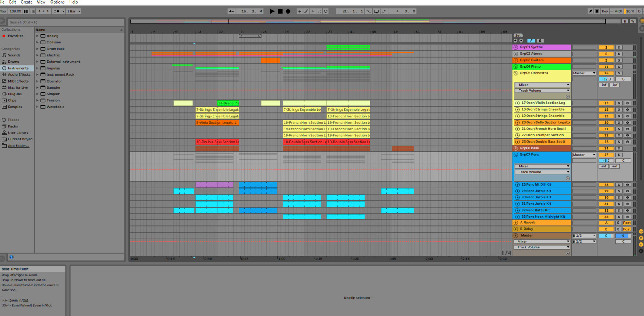Deactivate track 5 Grp02 Atmos

click(x=606, y=54)
